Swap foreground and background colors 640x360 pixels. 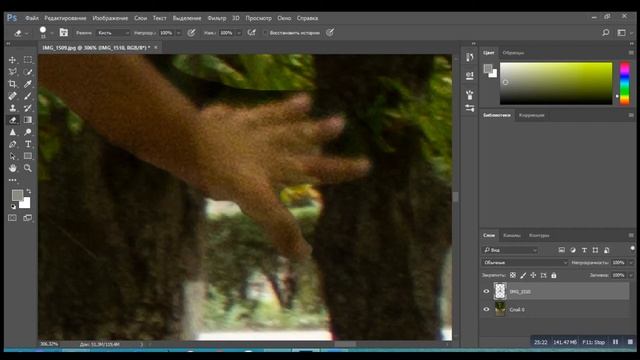(28, 191)
